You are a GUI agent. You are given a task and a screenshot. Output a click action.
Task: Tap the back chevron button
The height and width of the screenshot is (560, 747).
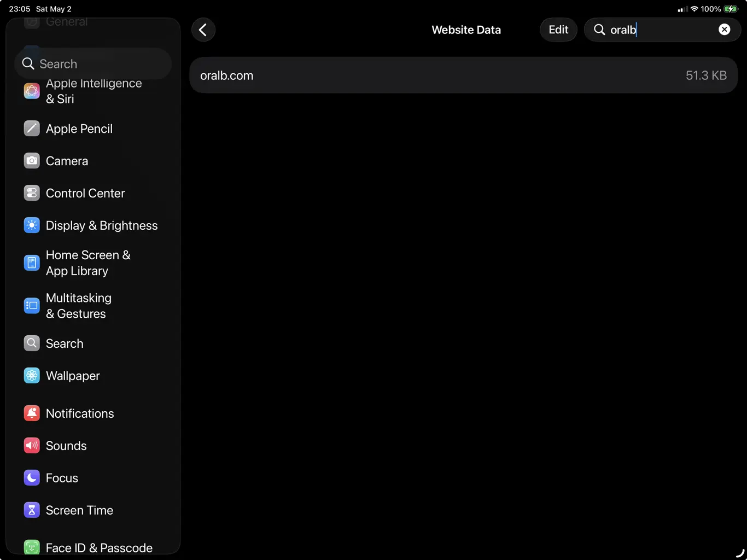203,30
